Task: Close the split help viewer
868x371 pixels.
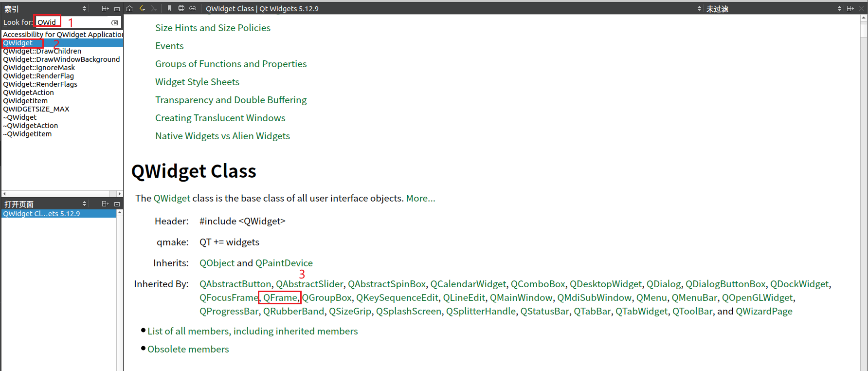Action: [862, 8]
